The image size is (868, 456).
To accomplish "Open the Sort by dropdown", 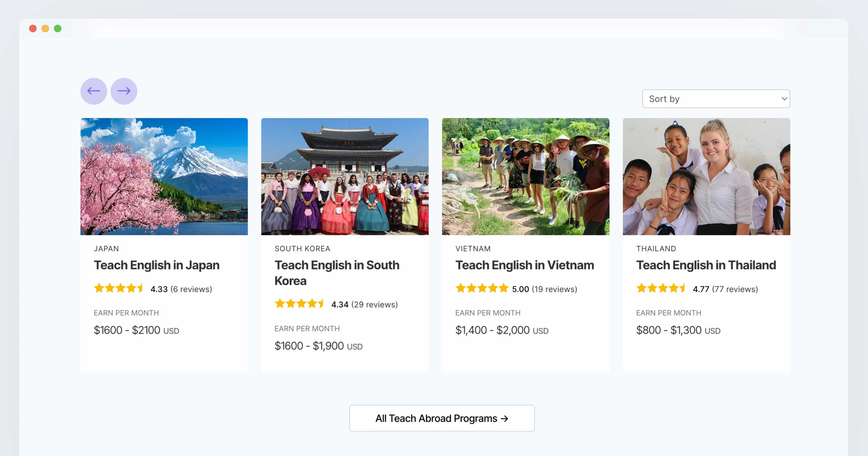I will tap(715, 99).
